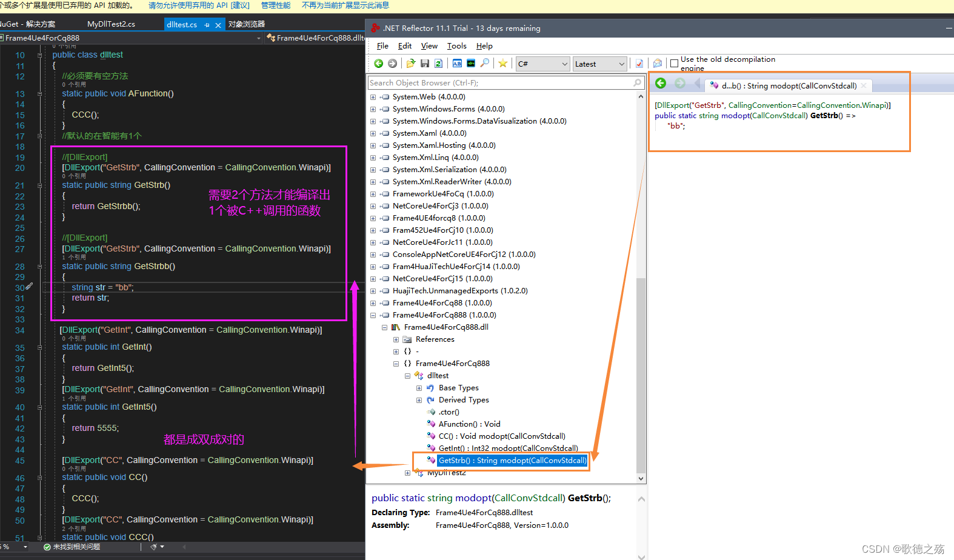This screenshot has width=954, height=560.
Task: Click the dlltest class icon
Action: (x=419, y=375)
